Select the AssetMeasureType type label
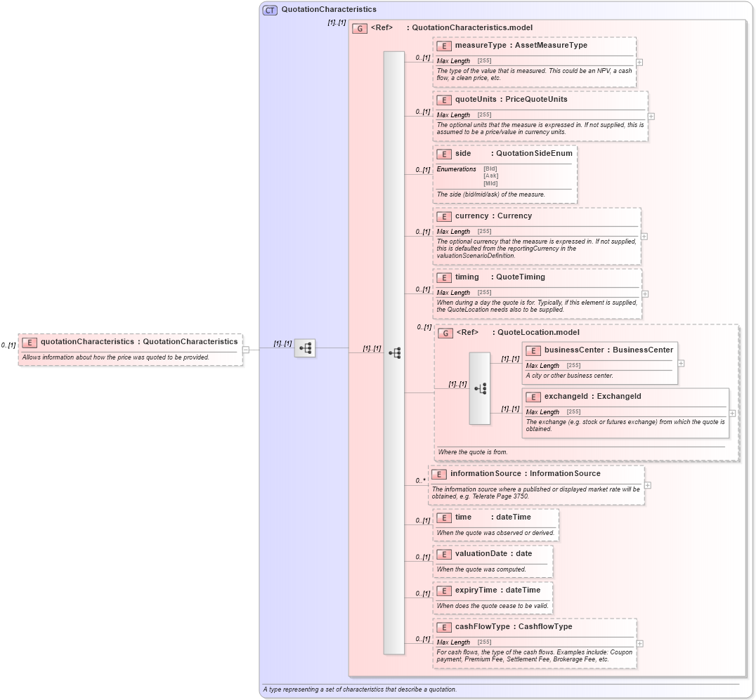Image resolution: width=756 pixels, height=700 pixels. (551, 45)
